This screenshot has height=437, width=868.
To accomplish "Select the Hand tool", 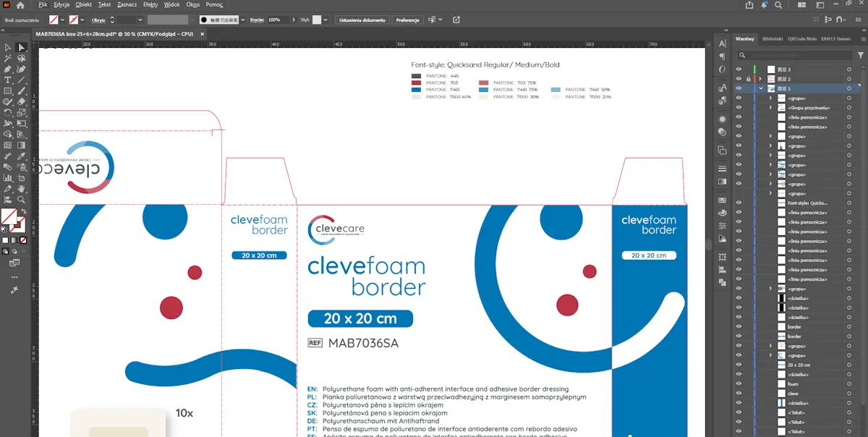I will pyautogui.click(x=21, y=189).
